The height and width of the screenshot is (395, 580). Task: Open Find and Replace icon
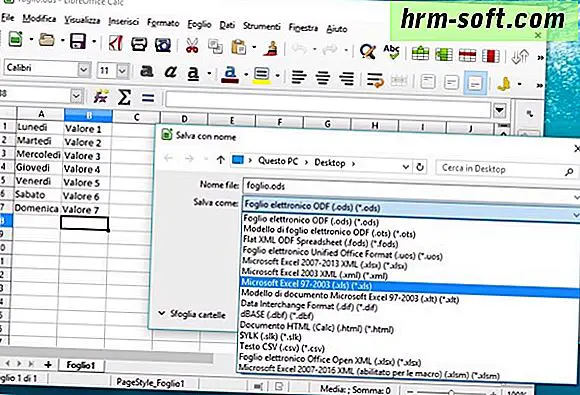(367, 51)
